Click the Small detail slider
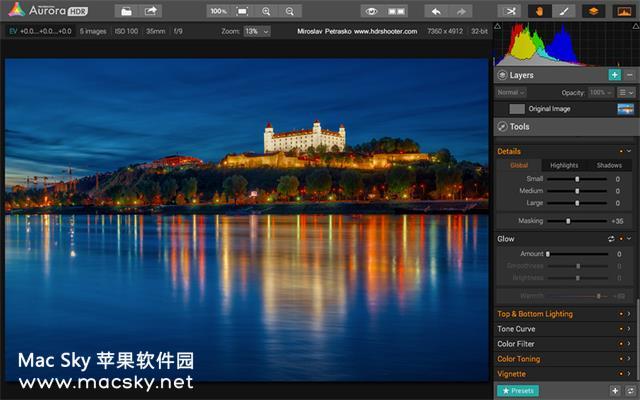The image size is (640, 400). (577, 179)
